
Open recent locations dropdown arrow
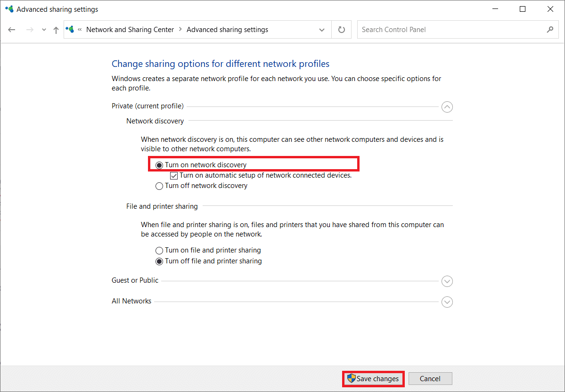(x=44, y=30)
